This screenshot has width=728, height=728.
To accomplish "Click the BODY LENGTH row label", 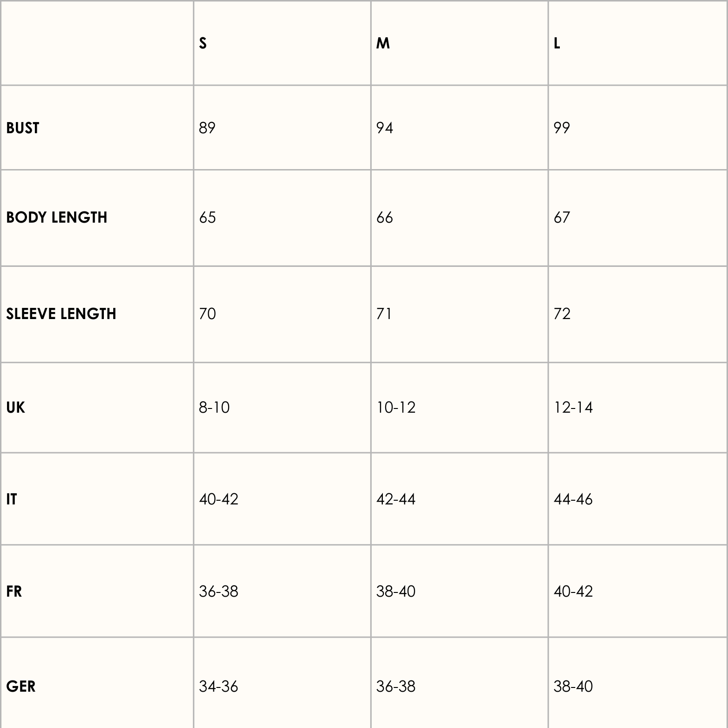I will click(57, 218).
